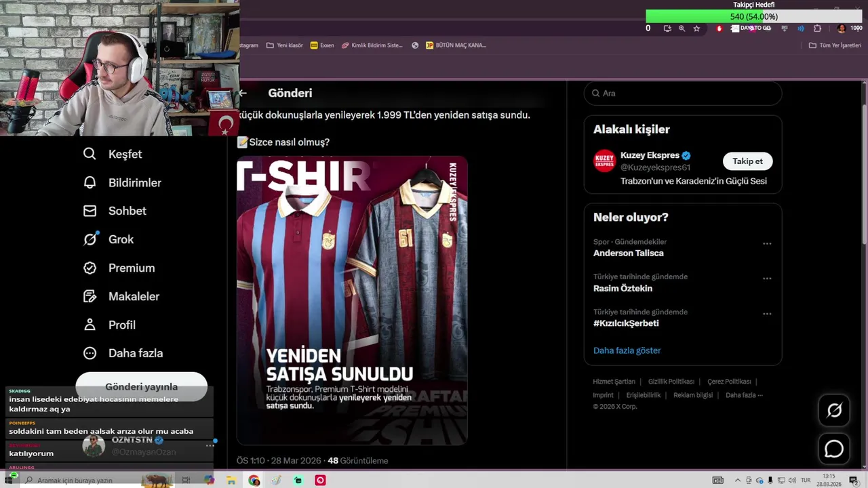868x488 pixels.
Task: Open the Anderson Talisca trend
Action: point(629,253)
